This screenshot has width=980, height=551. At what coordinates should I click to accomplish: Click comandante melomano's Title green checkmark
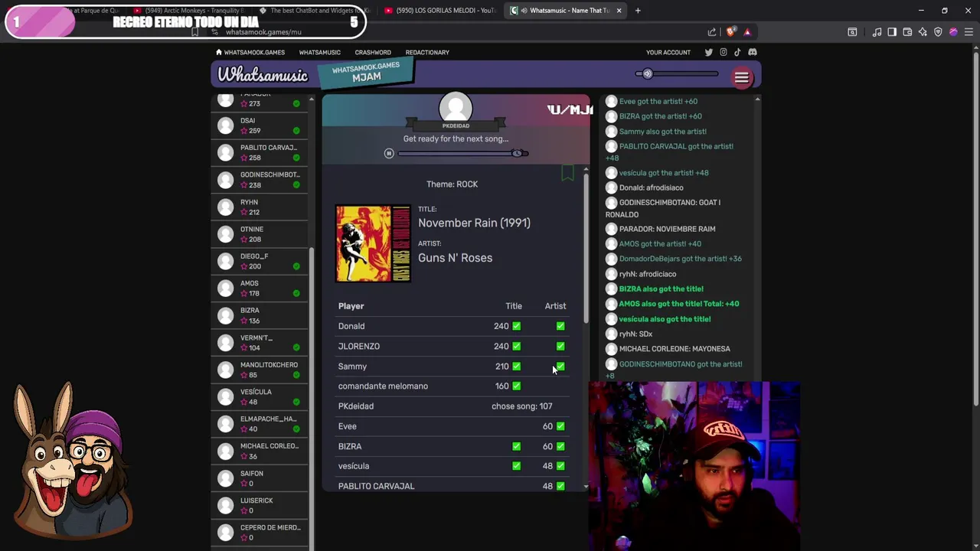click(x=517, y=386)
